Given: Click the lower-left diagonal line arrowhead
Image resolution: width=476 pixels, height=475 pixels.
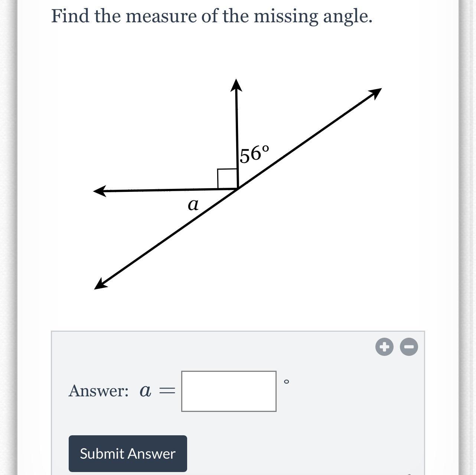Looking at the screenshot, I should pos(101,285).
